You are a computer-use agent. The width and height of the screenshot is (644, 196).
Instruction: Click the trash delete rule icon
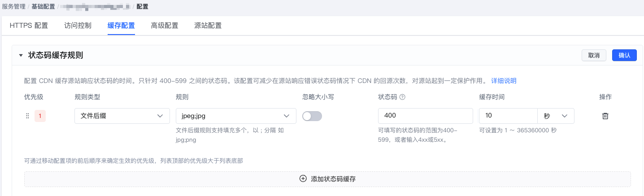[x=605, y=116]
